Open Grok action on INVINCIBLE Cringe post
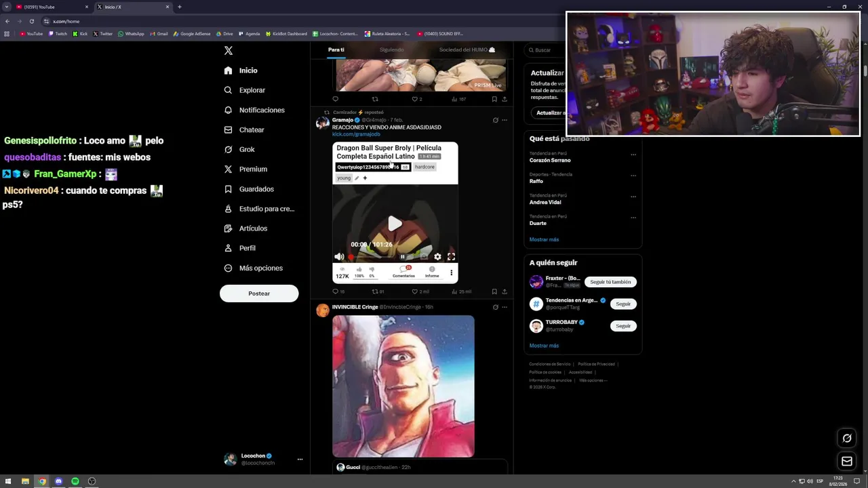Screen dimensions: 868x488 pyautogui.click(x=495, y=307)
